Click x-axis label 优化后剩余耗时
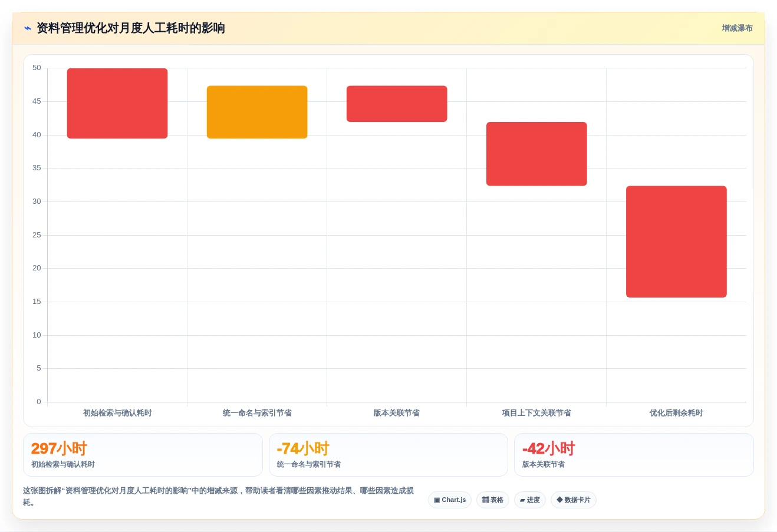The image size is (777, 532). [x=676, y=413]
